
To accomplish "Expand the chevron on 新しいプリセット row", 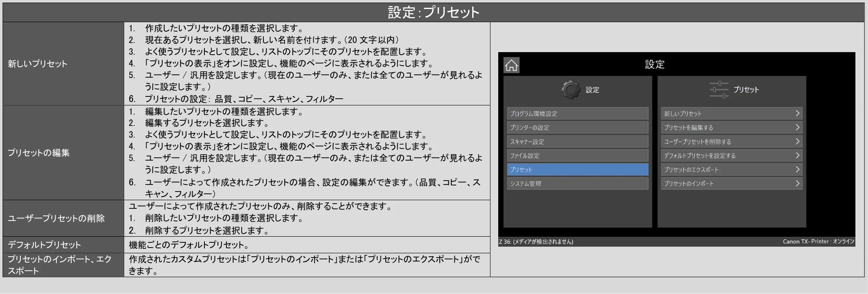I will point(797,113).
